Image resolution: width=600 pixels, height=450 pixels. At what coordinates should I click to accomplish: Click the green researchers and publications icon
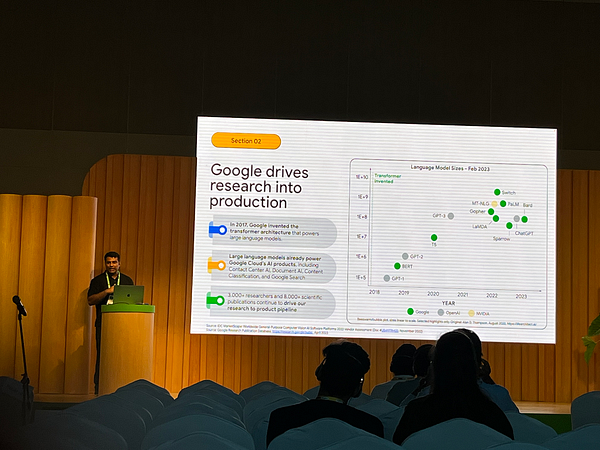click(215, 299)
